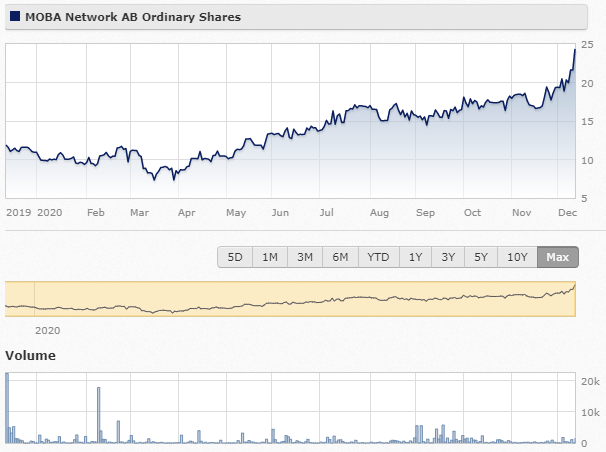Switch chart to 3M range
The height and width of the screenshot is (452, 606).
tap(305, 257)
